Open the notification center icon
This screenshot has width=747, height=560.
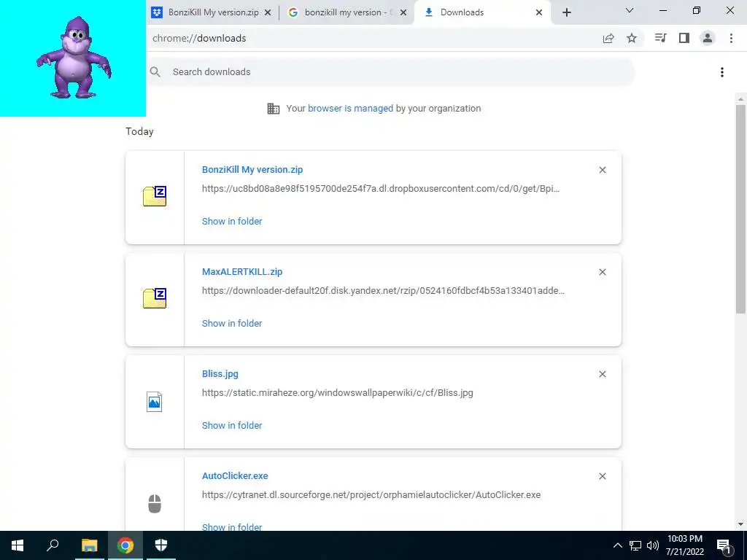[x=724, y=545]
